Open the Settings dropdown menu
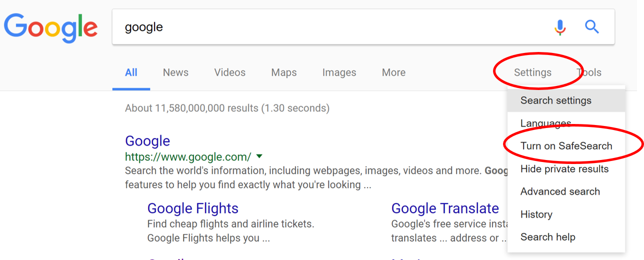 tap(532, 72)
